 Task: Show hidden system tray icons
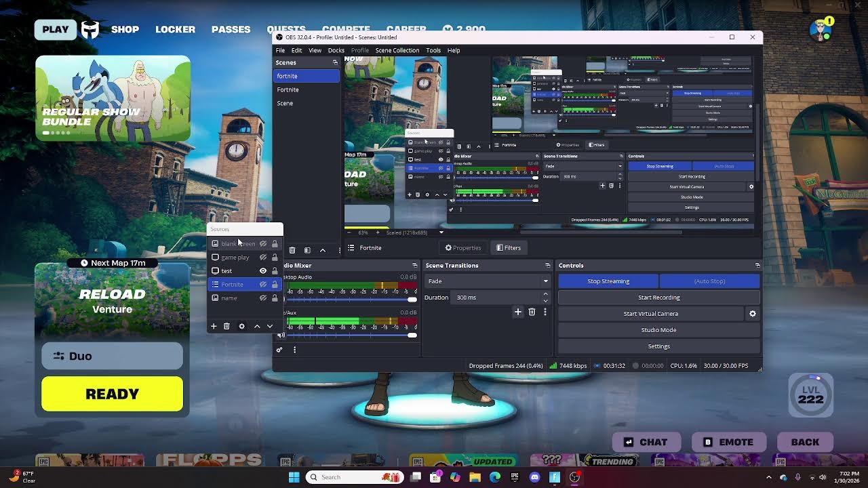[x=769, y=477]
